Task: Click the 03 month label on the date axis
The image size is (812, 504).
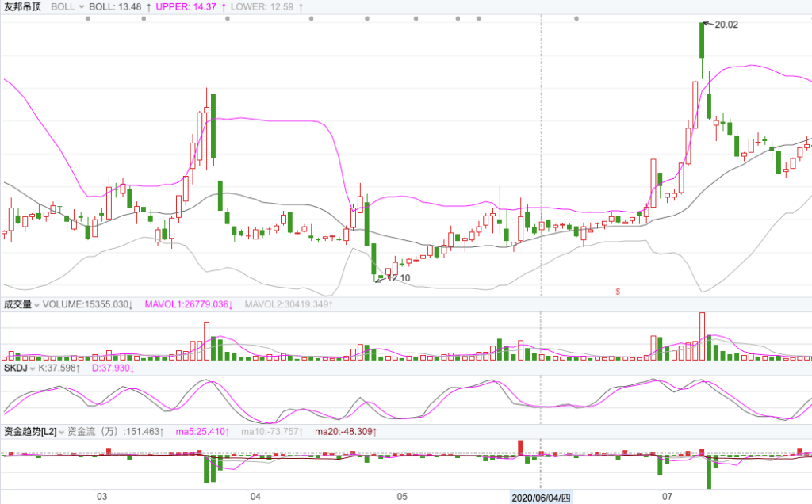Action: [102, 497]
